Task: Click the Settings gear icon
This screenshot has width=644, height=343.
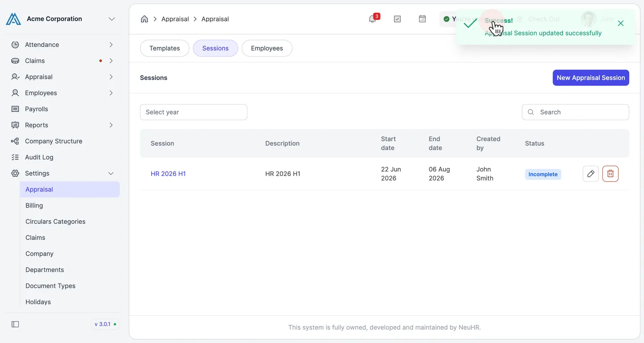Action: (15, 173)
